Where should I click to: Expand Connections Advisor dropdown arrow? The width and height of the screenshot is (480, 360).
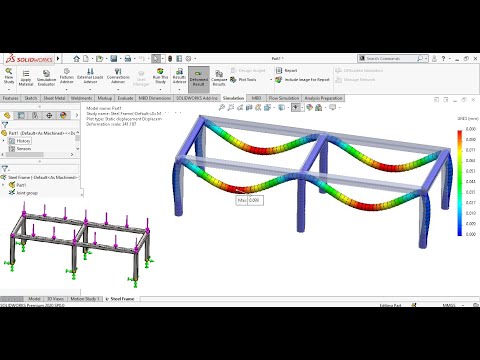pos(118,90)
